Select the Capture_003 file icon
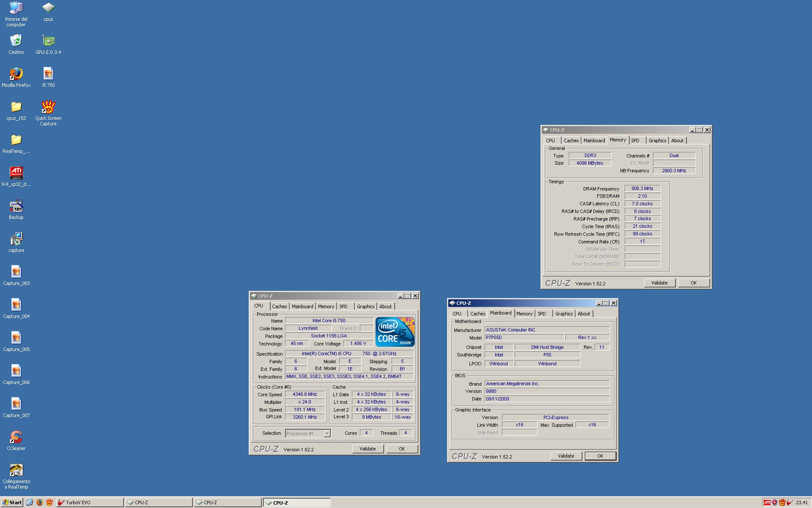 click(x=16, y=275)
